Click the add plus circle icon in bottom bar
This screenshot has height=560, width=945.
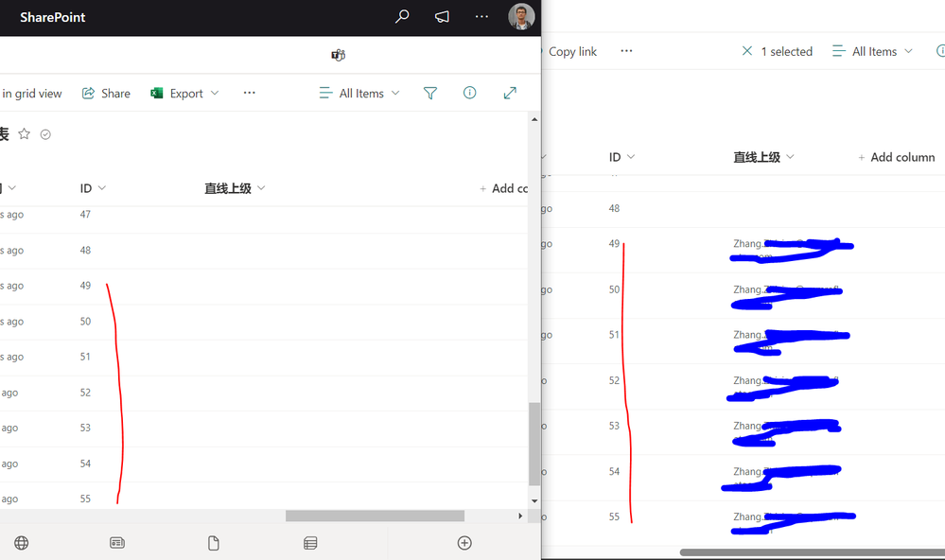tap(464, 543)
